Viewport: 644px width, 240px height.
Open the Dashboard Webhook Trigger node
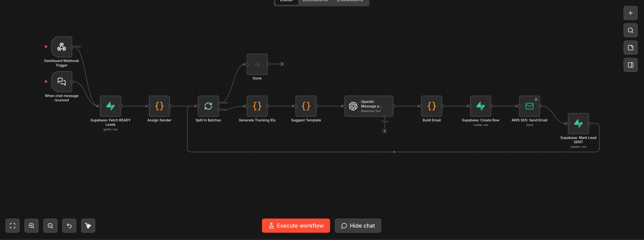coord(61,47)
